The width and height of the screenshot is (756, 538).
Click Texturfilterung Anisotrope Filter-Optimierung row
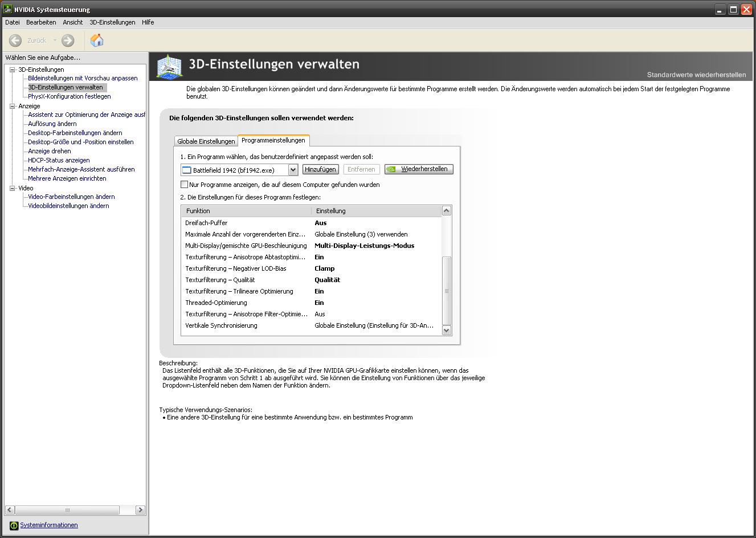pyautogui.click(x=312, y=314)
